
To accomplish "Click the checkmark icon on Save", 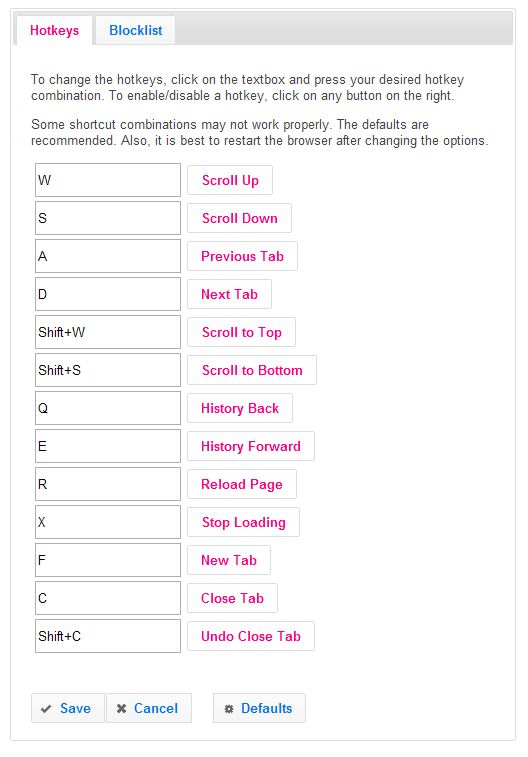I will 46,709.
